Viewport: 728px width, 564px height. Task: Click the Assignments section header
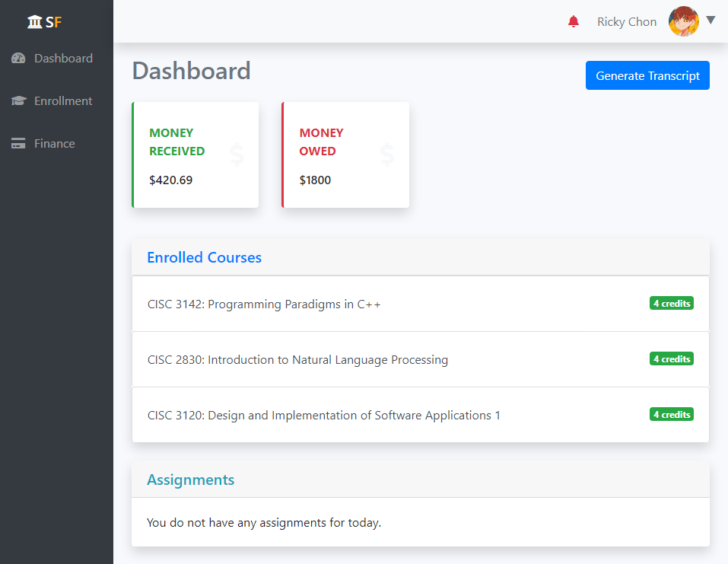(x=190, y=480)
